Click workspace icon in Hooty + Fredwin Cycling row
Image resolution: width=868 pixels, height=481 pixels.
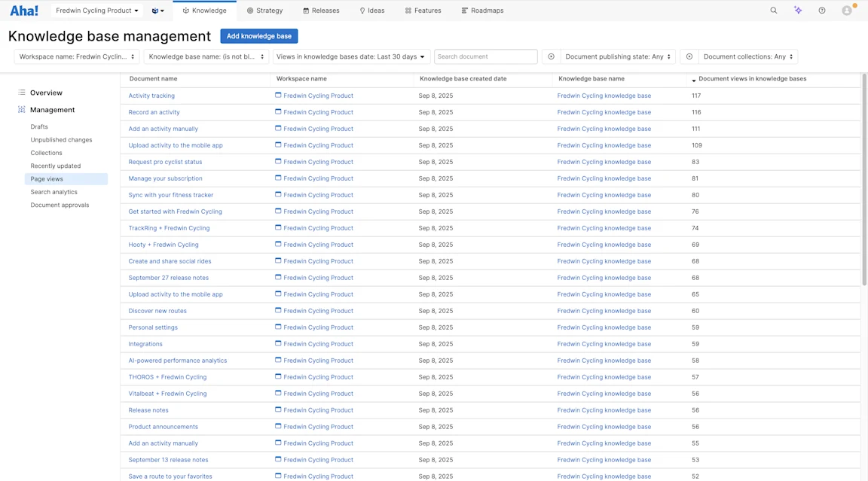click(278, 244)
